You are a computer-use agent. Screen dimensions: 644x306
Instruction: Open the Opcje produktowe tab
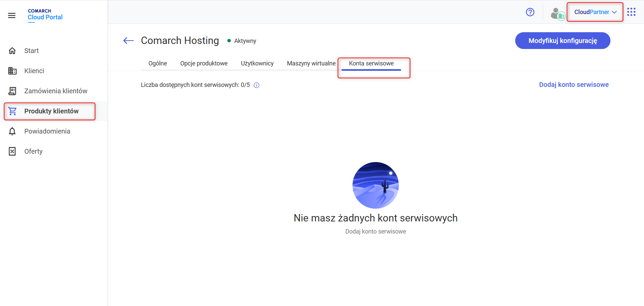tap(204, 63)
